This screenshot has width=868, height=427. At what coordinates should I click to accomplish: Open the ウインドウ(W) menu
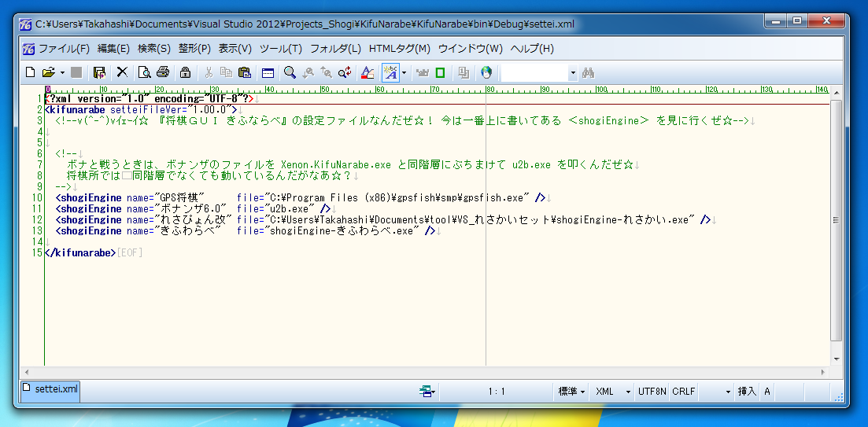pyautogui.click(x=471, y=49)
